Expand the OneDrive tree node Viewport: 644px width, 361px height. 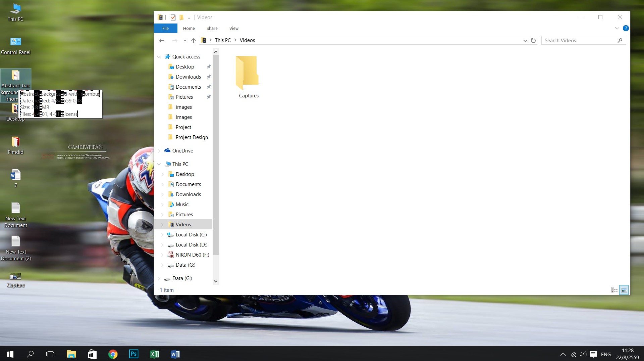[159, 151]
